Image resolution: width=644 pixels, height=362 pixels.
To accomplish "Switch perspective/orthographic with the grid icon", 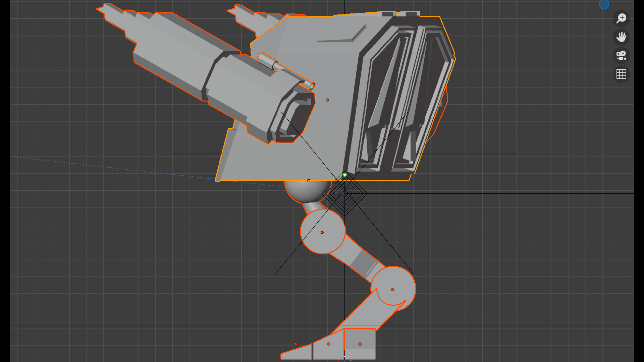I will click(x=621, y=74).
